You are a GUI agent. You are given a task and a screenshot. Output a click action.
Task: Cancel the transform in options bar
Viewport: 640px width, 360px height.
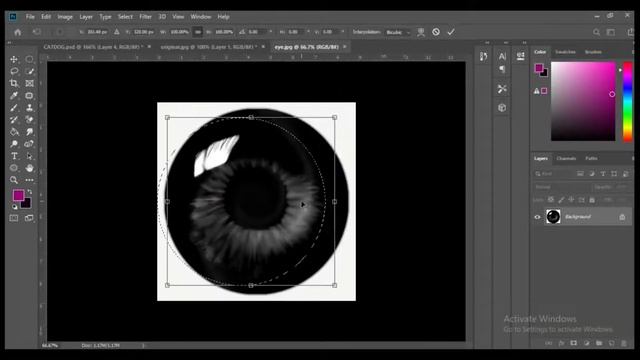click(x=436, y=32)
